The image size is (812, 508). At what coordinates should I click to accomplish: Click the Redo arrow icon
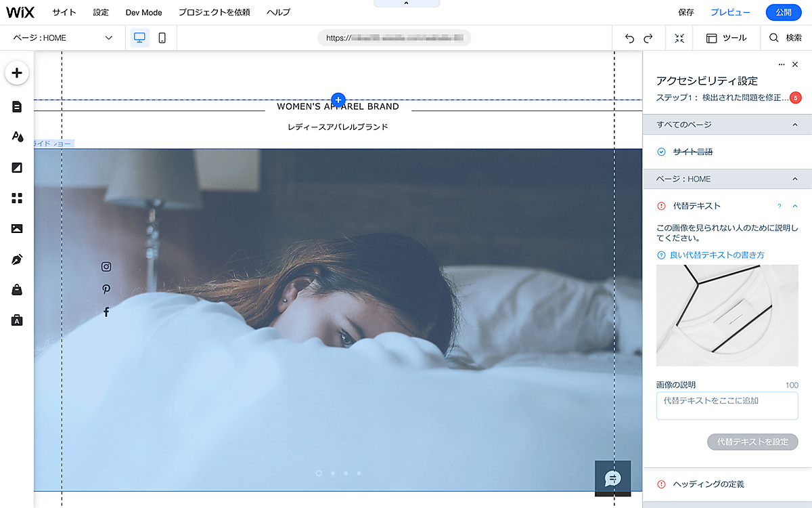[x=648, y=39]
